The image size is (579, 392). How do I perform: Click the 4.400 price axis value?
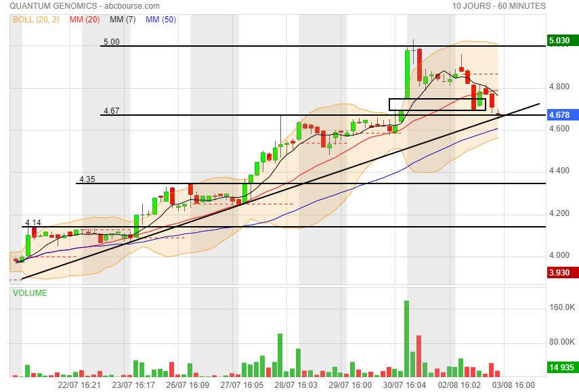pyautogui.click(x=559, y=171)
